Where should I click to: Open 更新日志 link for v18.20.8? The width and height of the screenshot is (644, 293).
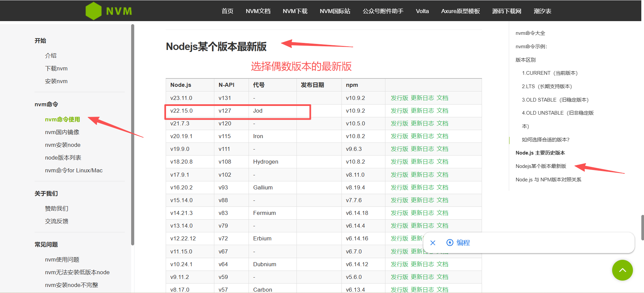coord(422,162)
